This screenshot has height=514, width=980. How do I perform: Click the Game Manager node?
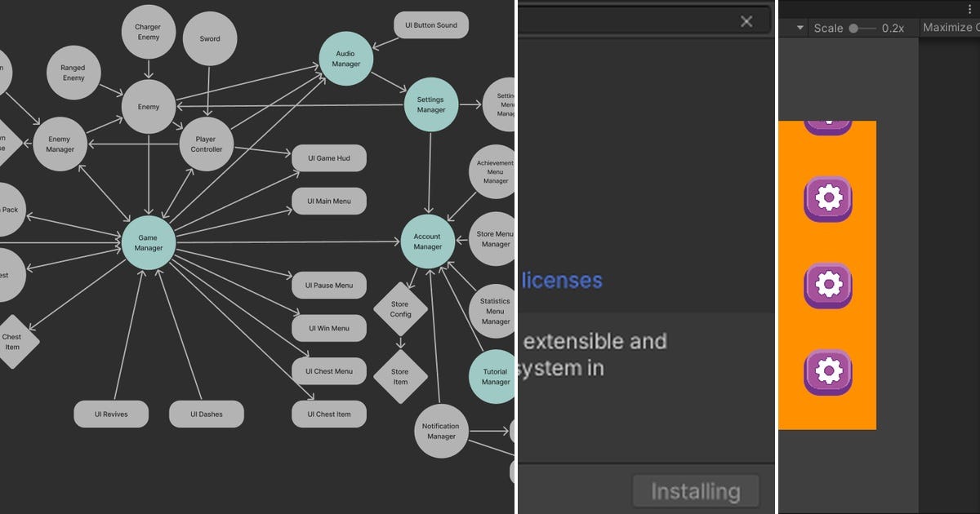[x=148, y=243]
